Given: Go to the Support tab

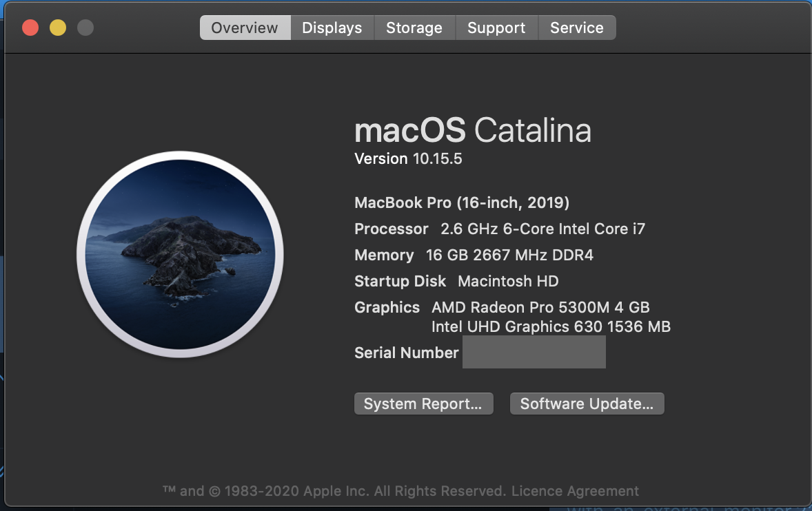Looking at the screenshot, I should [496, 28].
